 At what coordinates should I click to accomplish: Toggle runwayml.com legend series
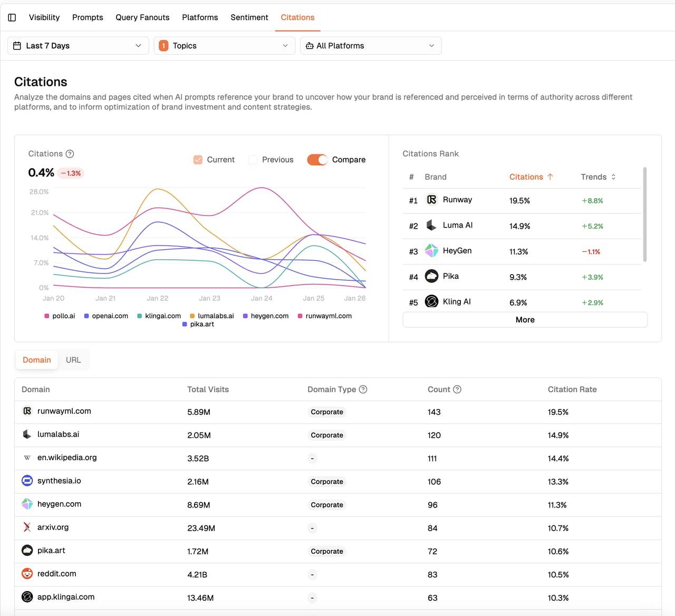[325, 316]
